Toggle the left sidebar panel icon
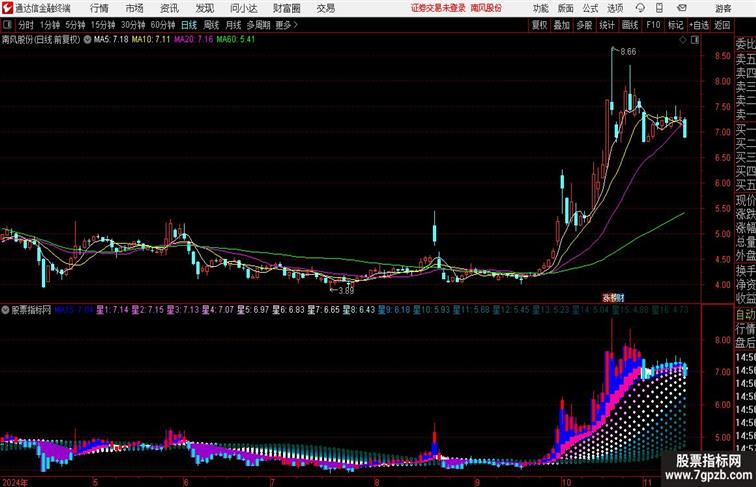Viewport: 756px width, 487px height. (7, 25)
